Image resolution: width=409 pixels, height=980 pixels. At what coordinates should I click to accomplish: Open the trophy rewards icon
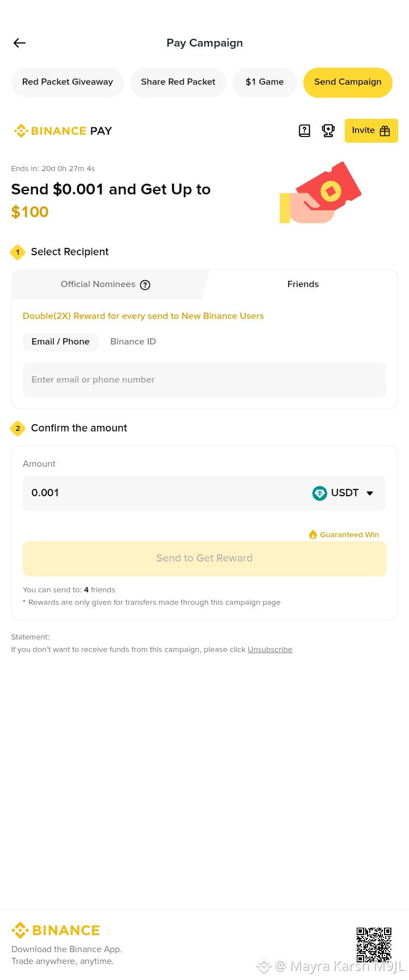tap(328, 131)
